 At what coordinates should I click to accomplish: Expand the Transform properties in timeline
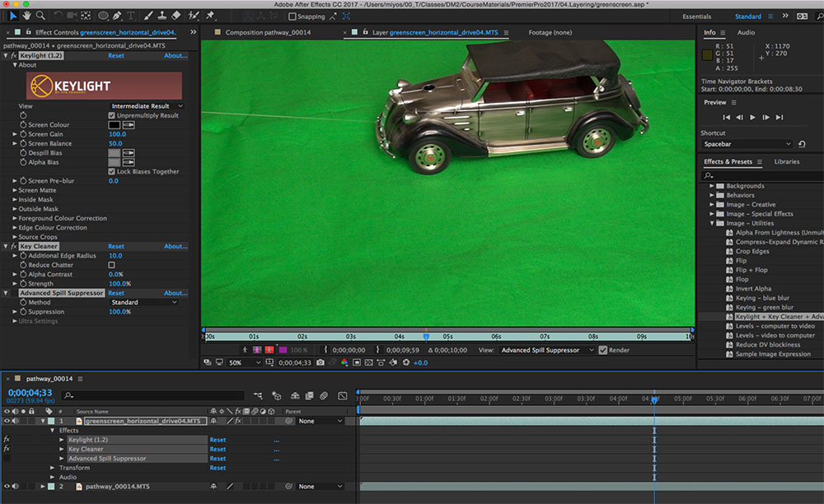pyautogui.click(x=52, y=468)
